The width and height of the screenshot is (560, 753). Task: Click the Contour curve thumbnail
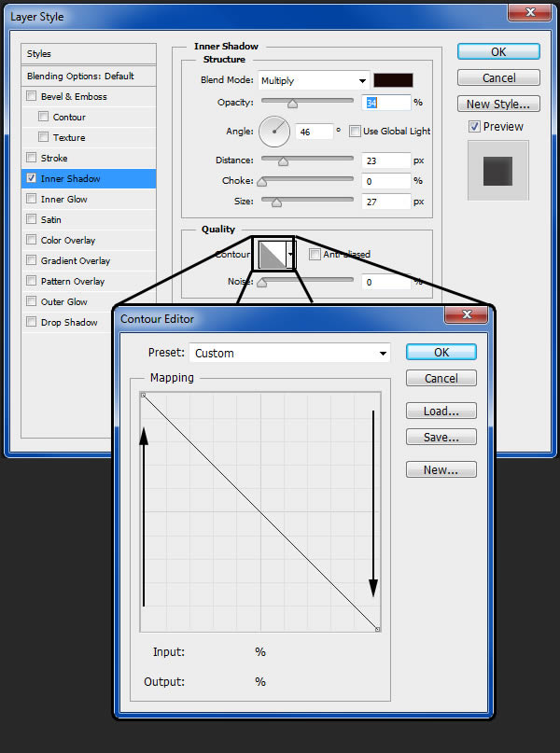tap(273, 254)
